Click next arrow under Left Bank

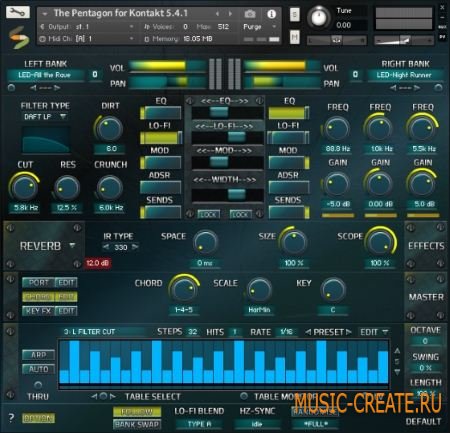57,88
